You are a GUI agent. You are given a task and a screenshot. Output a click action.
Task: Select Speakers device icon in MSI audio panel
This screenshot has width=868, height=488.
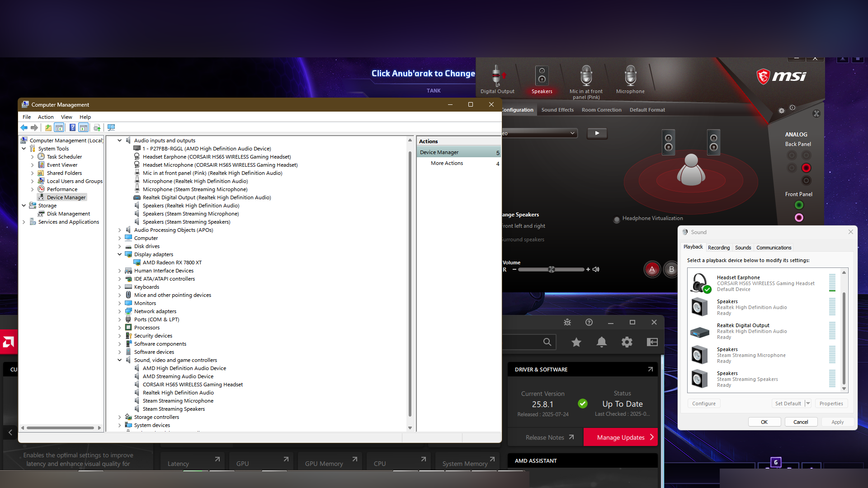[542, 80]
